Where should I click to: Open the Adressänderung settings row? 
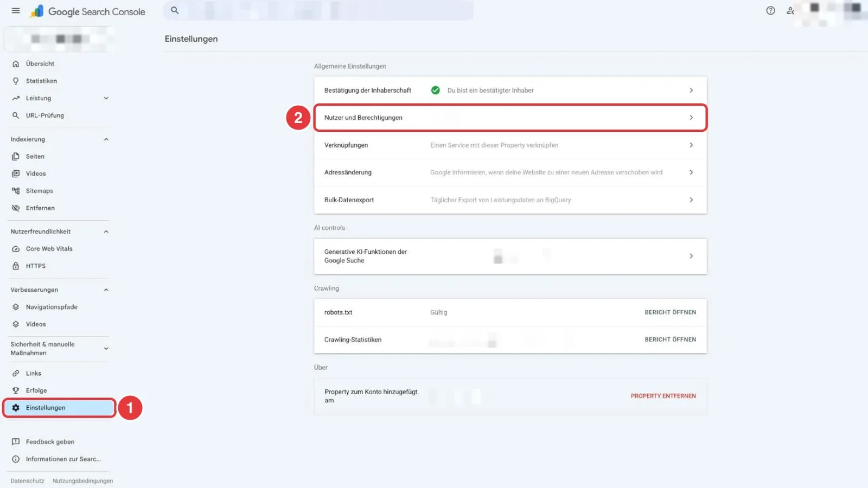coord(510,172)
